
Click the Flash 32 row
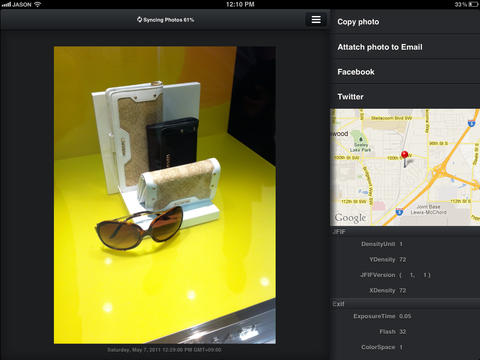(x=405, y=332)
